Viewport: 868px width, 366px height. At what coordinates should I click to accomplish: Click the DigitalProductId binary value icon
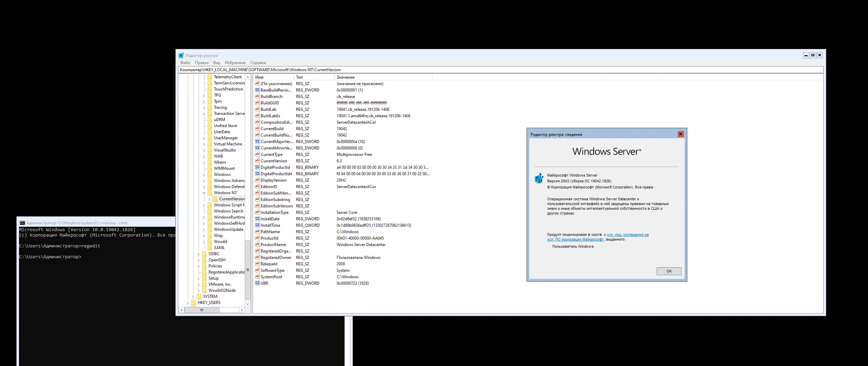point(257,167)
